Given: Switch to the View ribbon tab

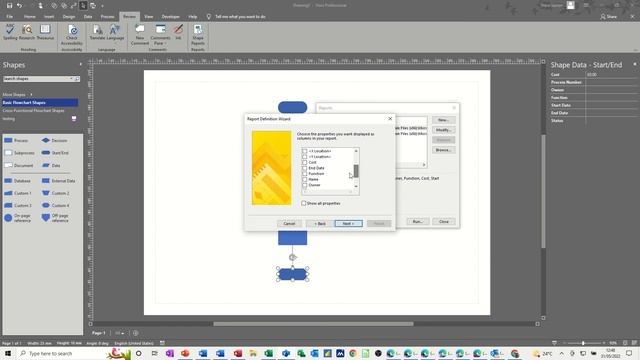Looking at the screenshot, I should point(149,17).
